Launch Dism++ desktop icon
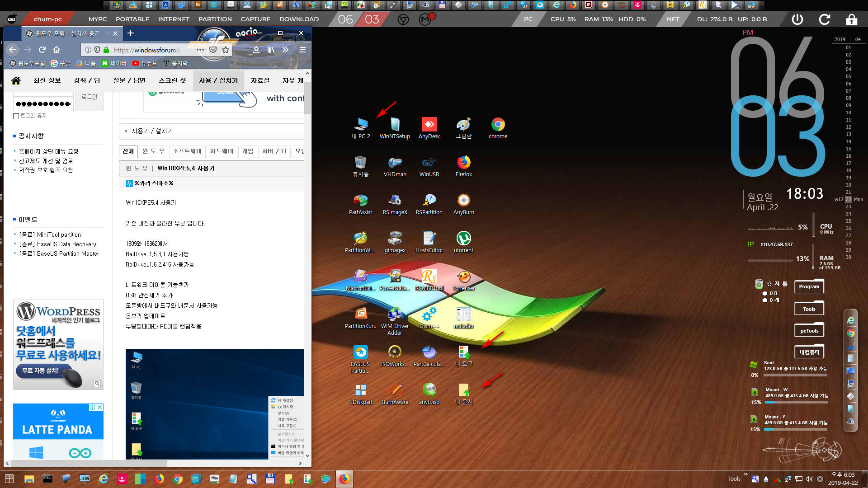Screen dimensions: 868x488 click(429, 318)
